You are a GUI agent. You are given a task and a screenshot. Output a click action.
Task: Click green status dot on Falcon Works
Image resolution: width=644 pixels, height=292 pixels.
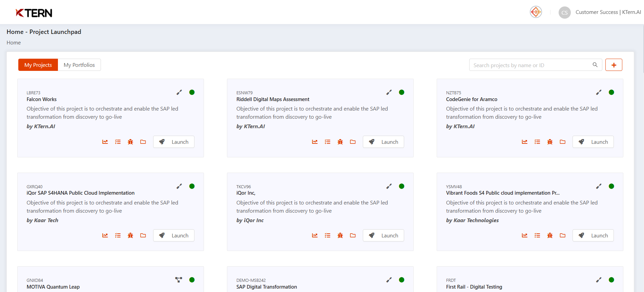tap(192, 92)
